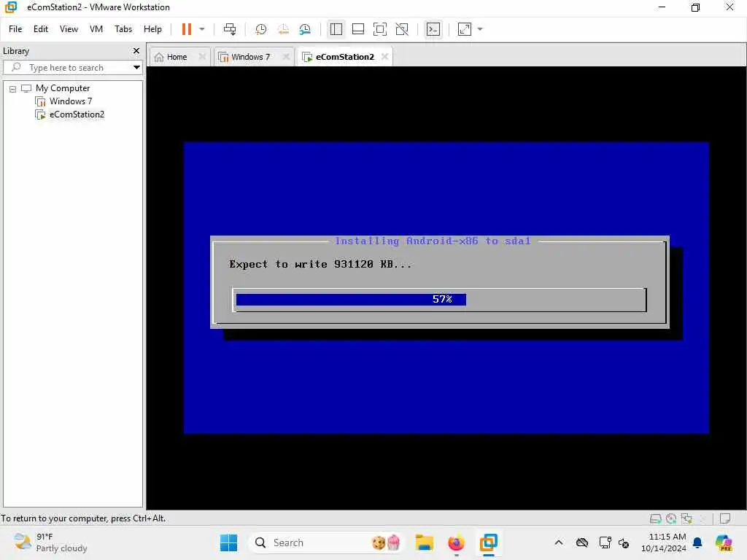Close the Windows 7 tab
Screen dimensions: 747x560
click(x=286, y=57)
